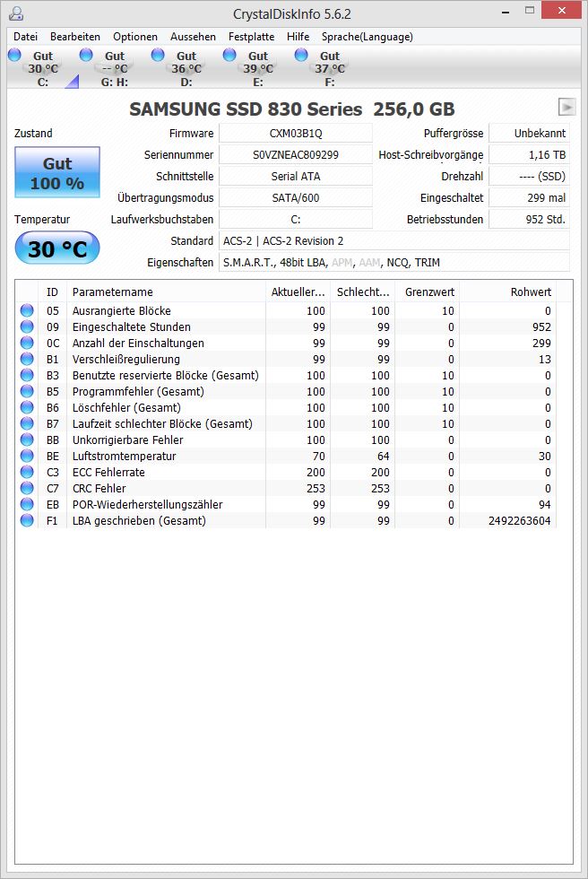Select disk E: with 39 °C

pyautogui.click(x=257, y=68)
